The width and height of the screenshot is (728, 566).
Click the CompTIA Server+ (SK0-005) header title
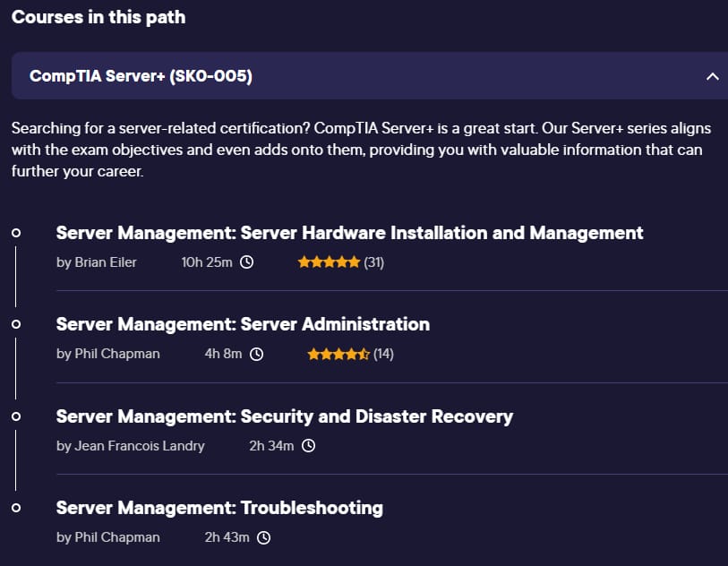pyautogui.click(x=141, y=76)
